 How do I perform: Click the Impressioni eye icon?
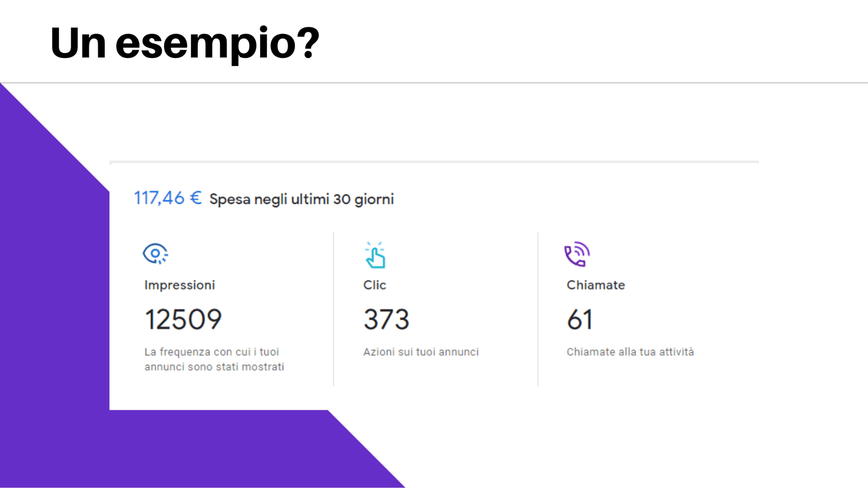[x=155, y=253]
